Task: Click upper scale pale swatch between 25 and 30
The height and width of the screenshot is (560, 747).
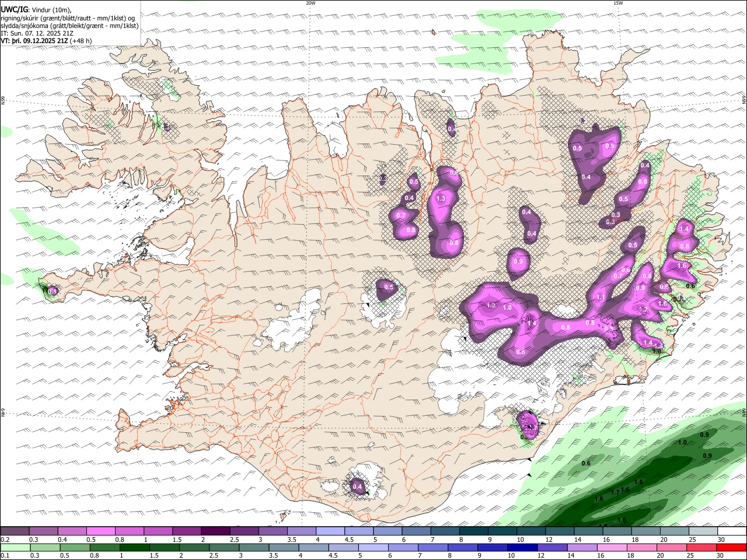Action: (x=703, y=531)
